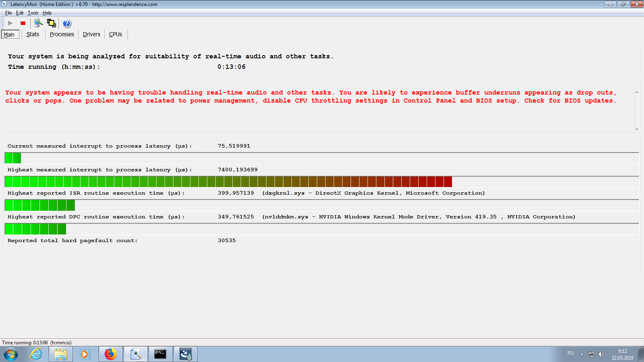Click the 'Your system is being analyzed' text line
The width and height of the screenshot is (644, 362).
pos(171,56)
